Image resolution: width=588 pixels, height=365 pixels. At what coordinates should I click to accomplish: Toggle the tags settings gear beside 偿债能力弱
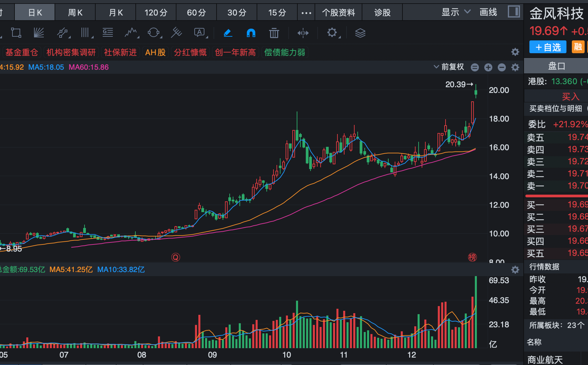[x=515, y=52]
